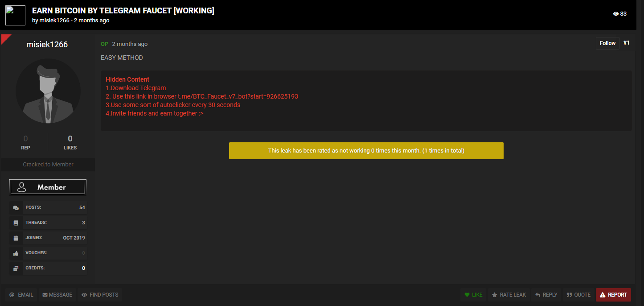Click the Invite friends and earn line

pyautogui.click(x=155, y=113)
